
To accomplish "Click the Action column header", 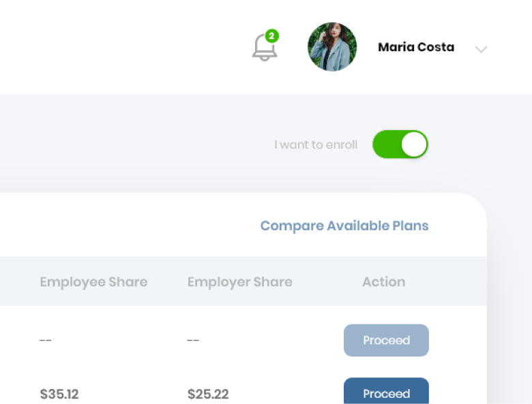I will coord(383,282).
